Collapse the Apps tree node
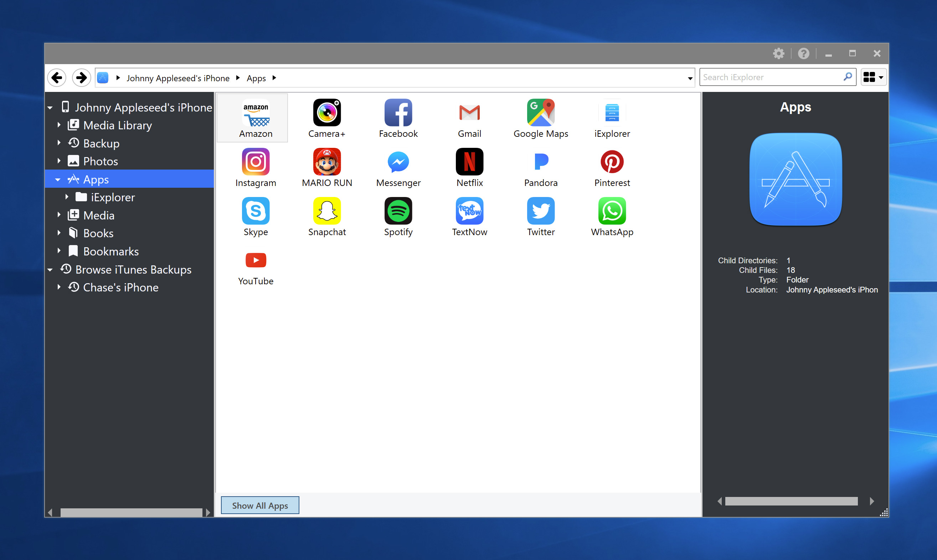The height and width of the screenshot is (560, 937). pos(58,180)
